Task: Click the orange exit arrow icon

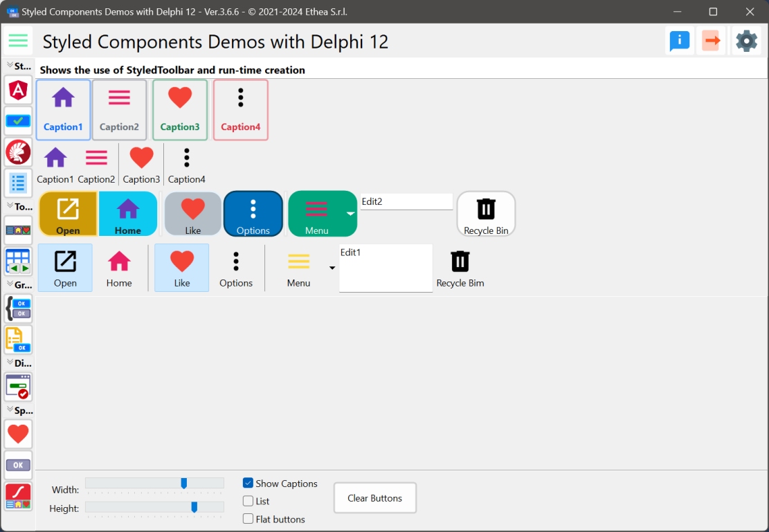Action: coord(711,41)
